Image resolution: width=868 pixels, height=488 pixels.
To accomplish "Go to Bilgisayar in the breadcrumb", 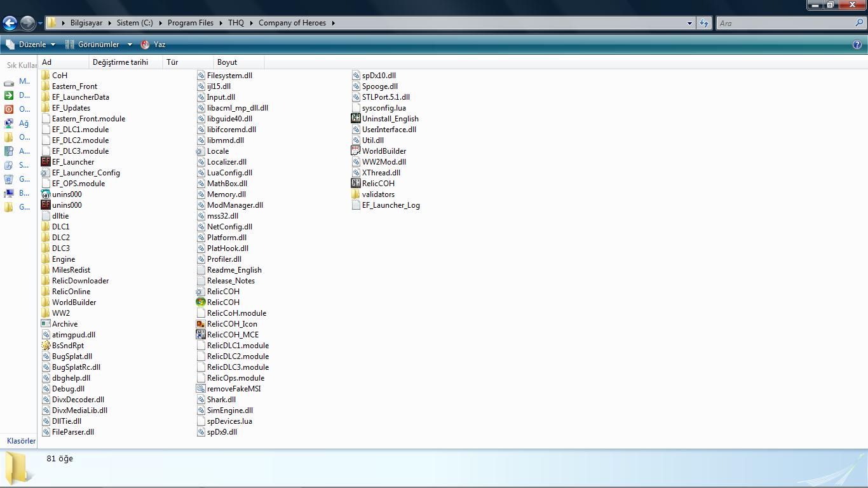I will [x=86, y=23].
